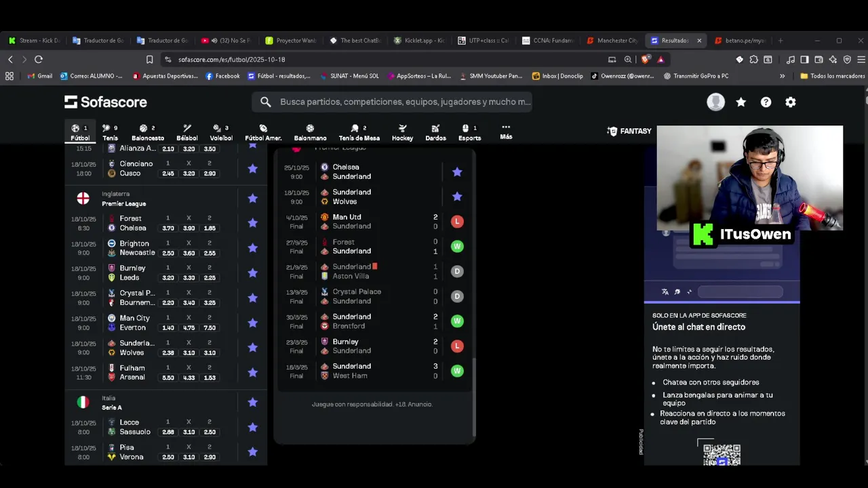
Task: Toggle star for 25/10/25 Chelsea vs Sunderland
Action: (x=457, y=172)
